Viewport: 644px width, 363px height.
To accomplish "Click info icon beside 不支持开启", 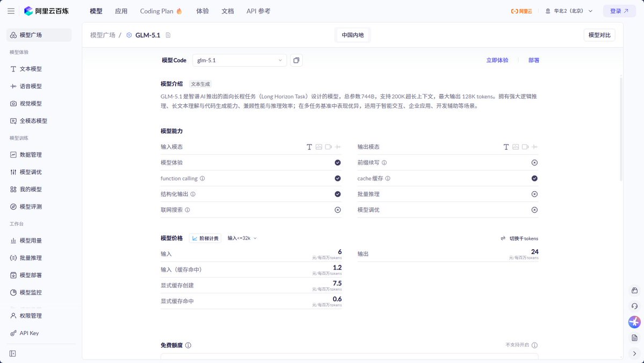I will pyautogui.click(x=534, y=345).
